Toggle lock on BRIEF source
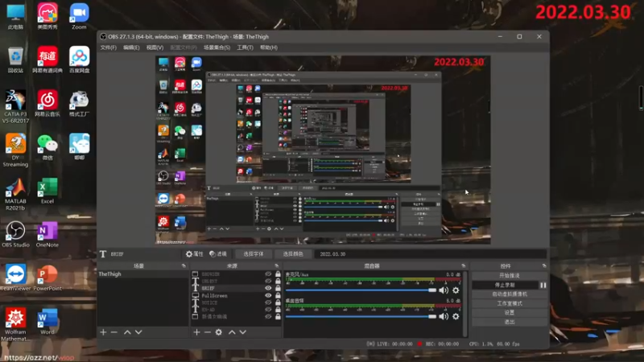 coord(278,288)
